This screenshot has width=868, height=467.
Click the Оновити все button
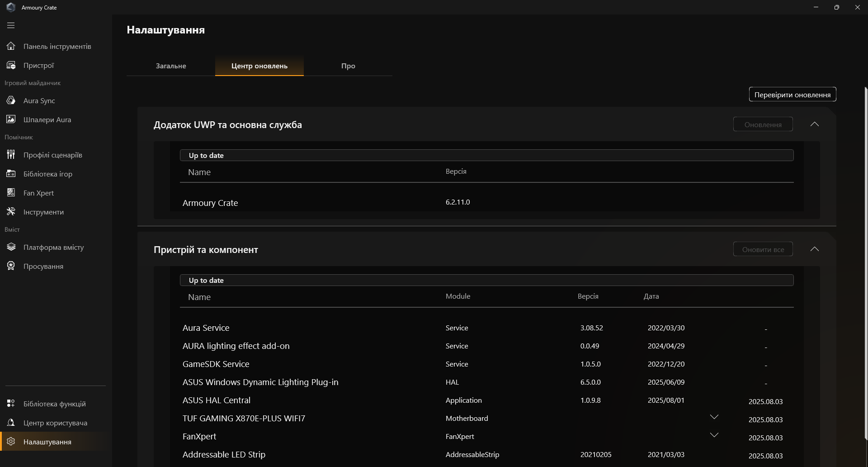point(763,249)
